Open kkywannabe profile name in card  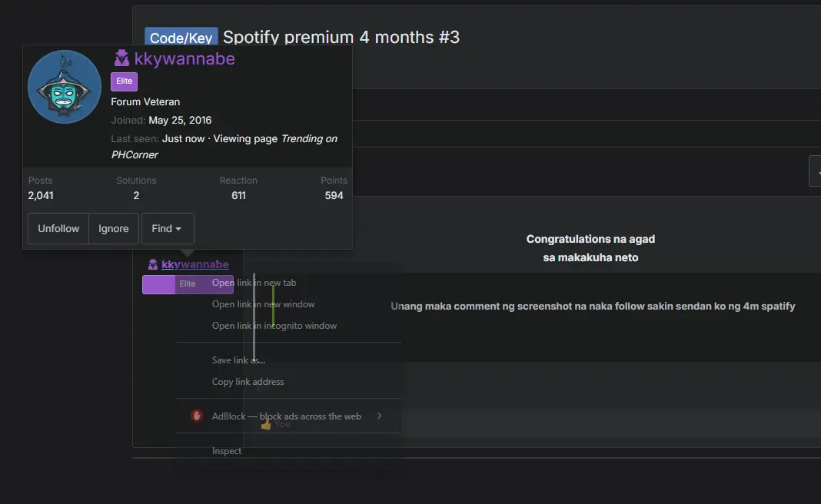tap(184, 58)
